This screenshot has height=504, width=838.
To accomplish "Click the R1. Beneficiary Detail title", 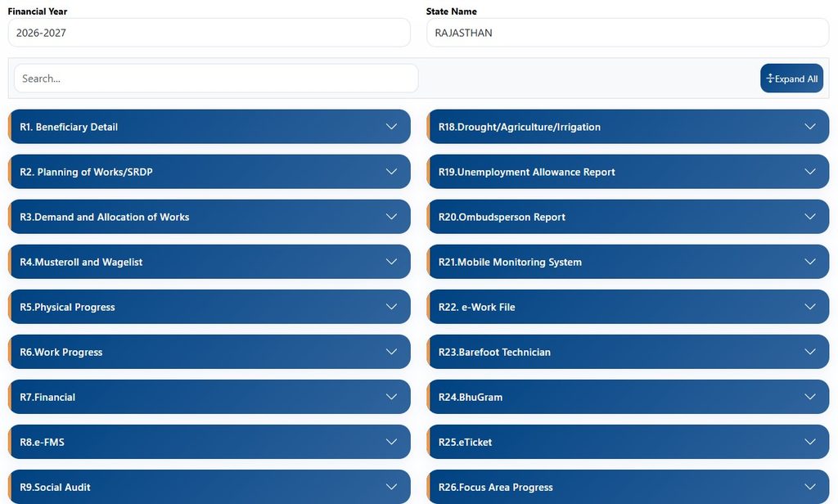I will [69, 127].
